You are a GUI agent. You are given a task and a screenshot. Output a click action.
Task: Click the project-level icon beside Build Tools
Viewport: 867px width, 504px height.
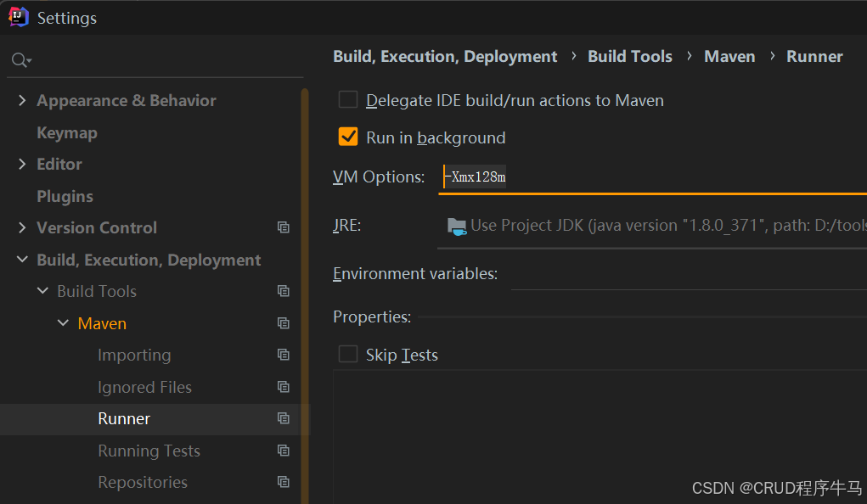tap(284, 291)
